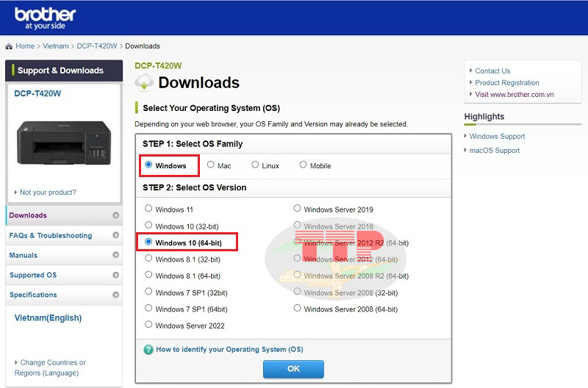The height and width of the screenshot is (388, 588).
Task: Choose Windows Server 2022 radio button
Action: point(148,324)
